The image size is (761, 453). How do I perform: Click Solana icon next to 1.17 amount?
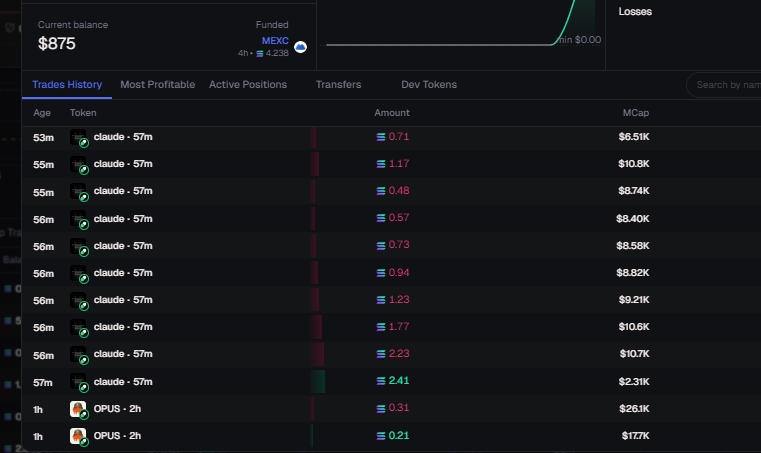[381, 164]
